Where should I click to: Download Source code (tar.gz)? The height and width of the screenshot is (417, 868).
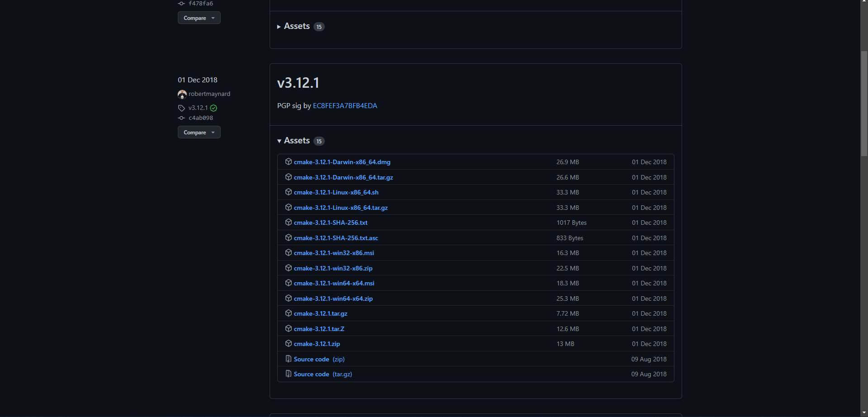pyautogui.click(x=323, y=374)
